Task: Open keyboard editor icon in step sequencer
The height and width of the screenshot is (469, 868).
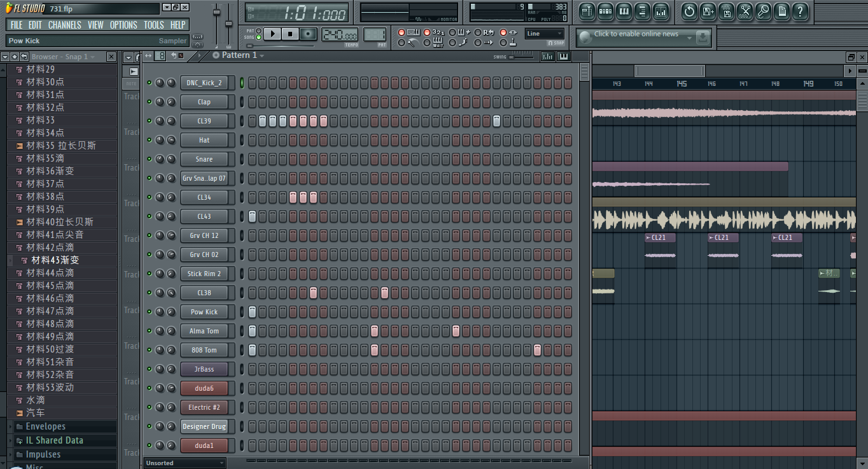Action: pyautogui.click(x=563, y=57)
